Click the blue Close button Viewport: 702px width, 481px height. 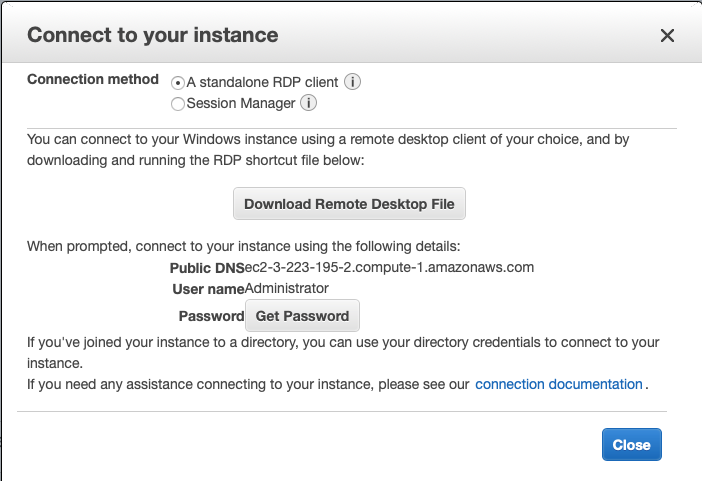click(x=631, y=445)
